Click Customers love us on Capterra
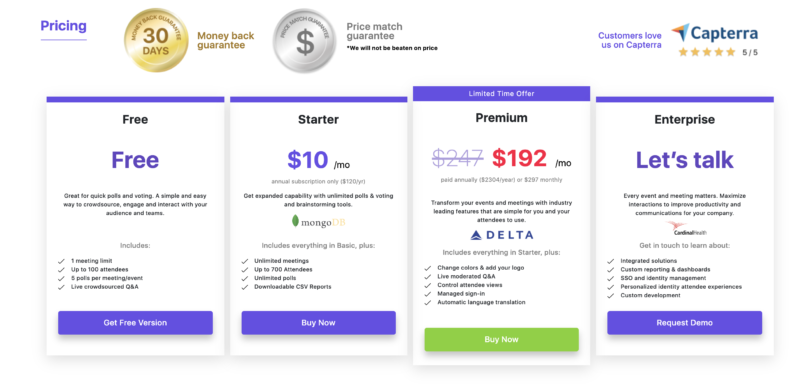This screenshot has width=810, height=387. pos(630,40)
